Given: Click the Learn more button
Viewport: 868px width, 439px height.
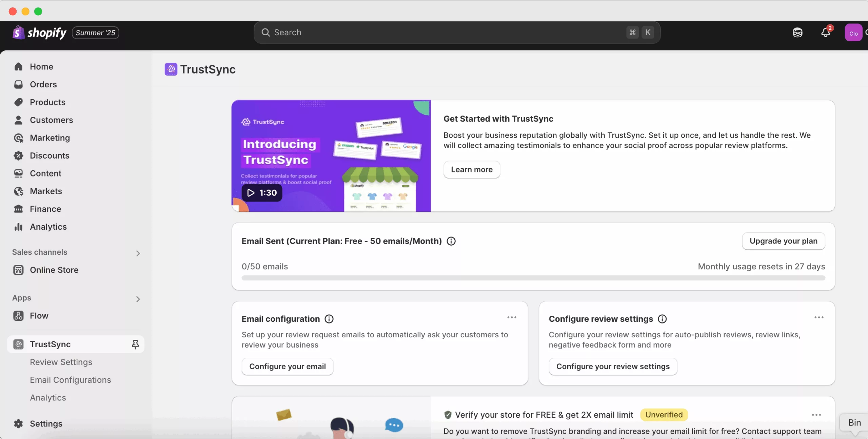Looking at the screenshot, I should (472, 170).
